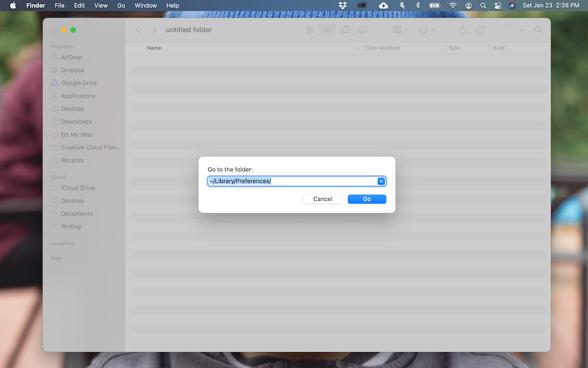Click the Edit Tags icon

click(480, 30)
